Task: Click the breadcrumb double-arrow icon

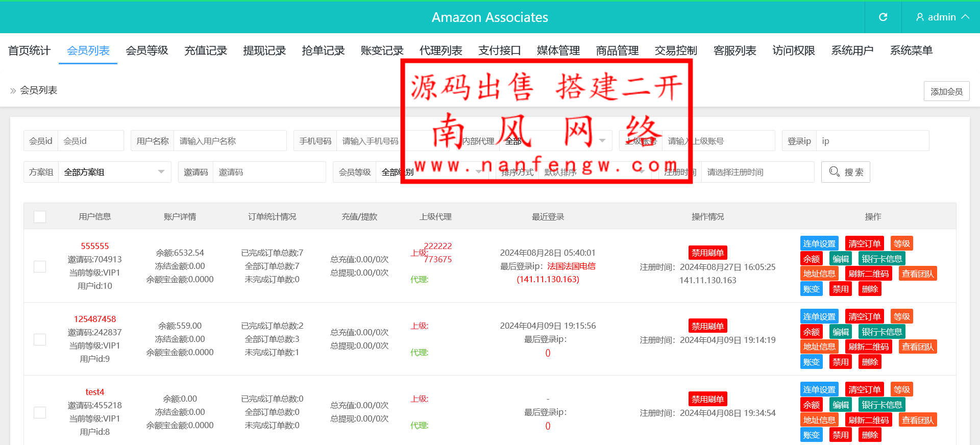Action: coord(13,91)
